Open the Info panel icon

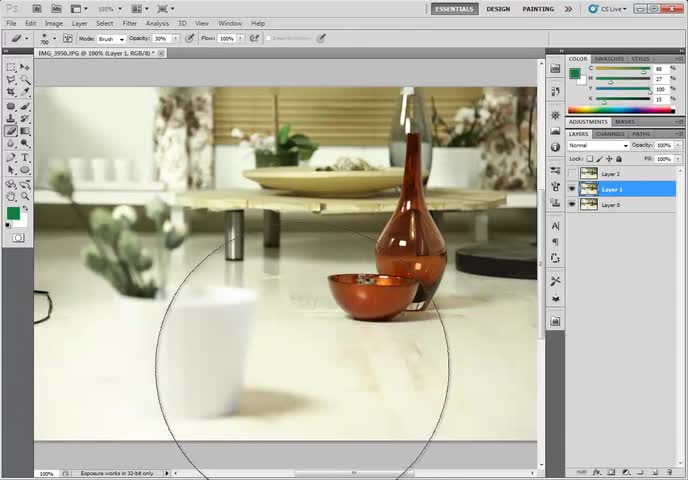tap(555, 147)
